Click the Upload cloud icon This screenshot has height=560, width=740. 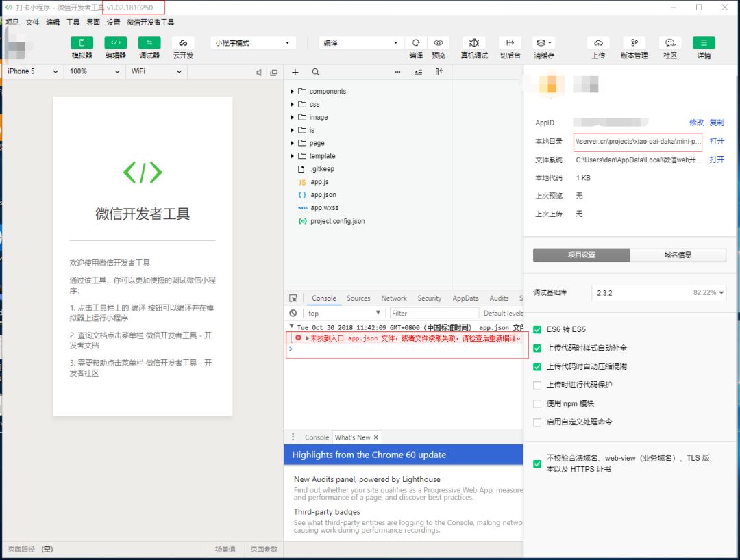pyautogui.click(x=598, y=43)
